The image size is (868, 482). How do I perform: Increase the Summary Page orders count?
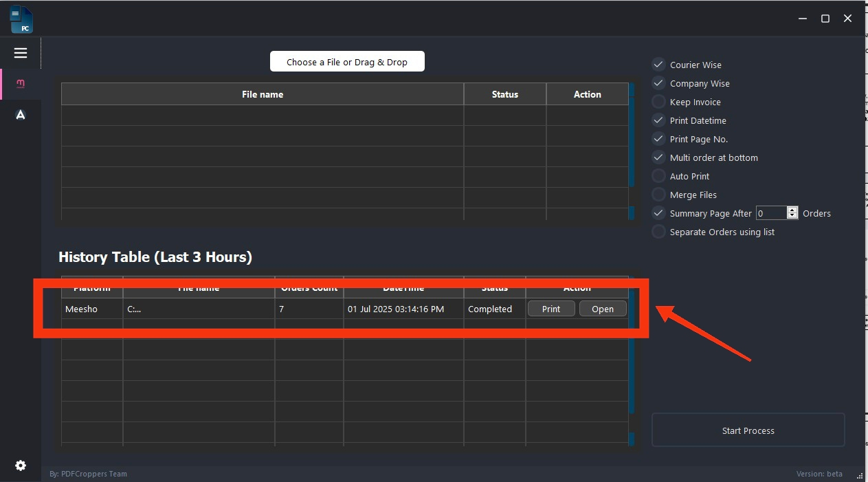[x=792, y=210]
